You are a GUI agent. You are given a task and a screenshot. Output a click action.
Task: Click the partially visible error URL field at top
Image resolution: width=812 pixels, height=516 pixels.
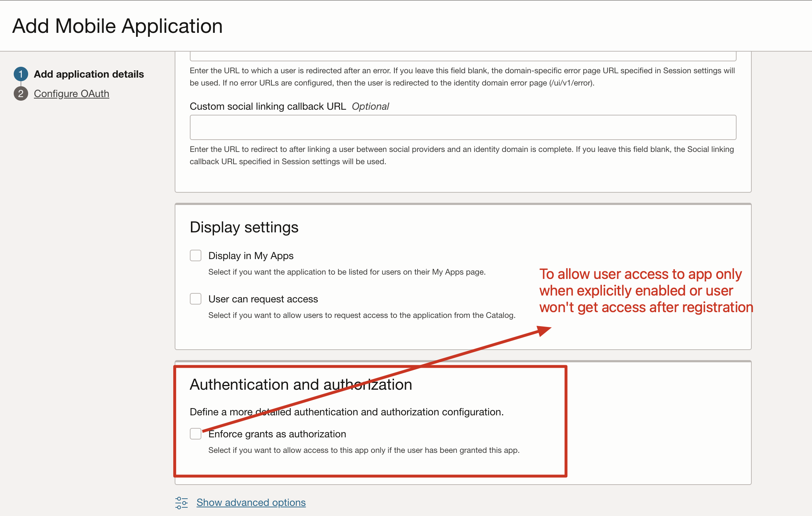click(x=463, y=56)
